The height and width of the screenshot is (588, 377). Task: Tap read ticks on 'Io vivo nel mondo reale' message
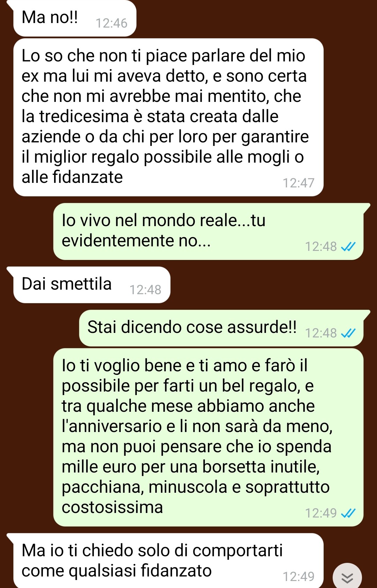tap(348, 247)
